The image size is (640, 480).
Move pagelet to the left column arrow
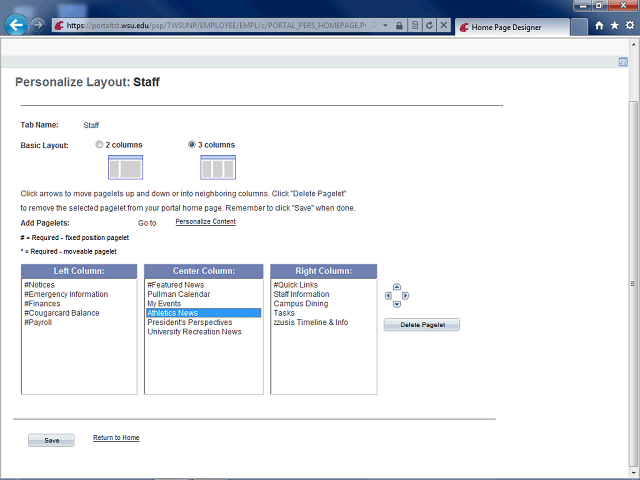point(389,295)
